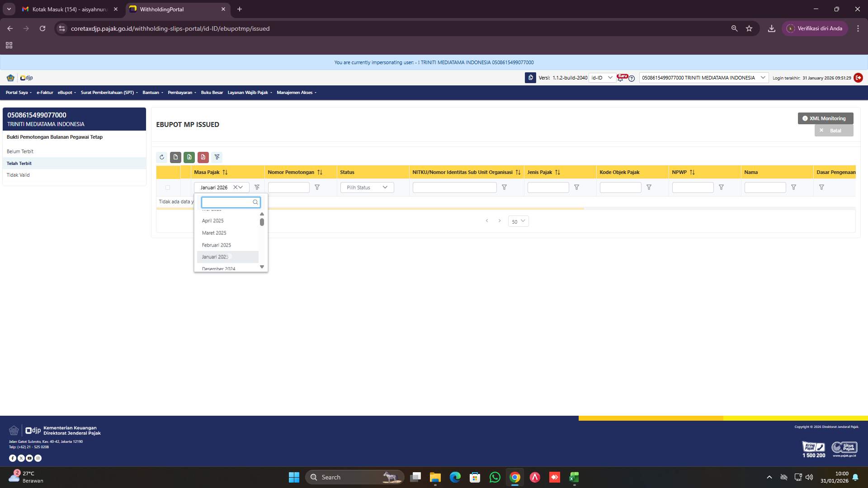Export the table to PDF

[x=203, y=157]
